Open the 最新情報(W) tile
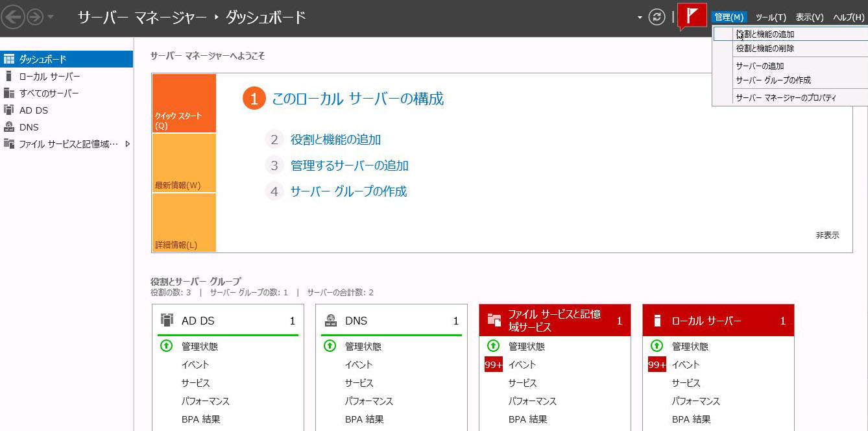Screen dimensions: 868x431 184,163
